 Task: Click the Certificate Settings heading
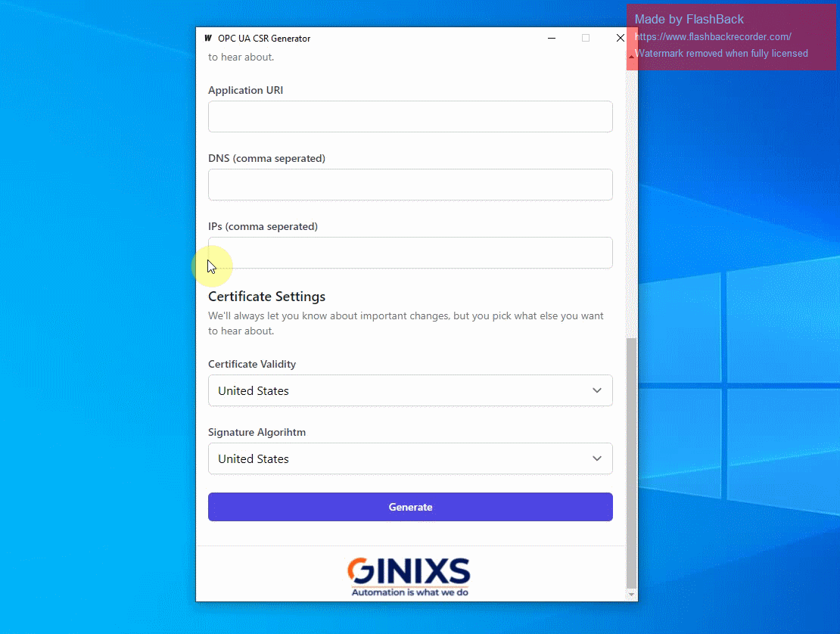[x=267, y=296]
